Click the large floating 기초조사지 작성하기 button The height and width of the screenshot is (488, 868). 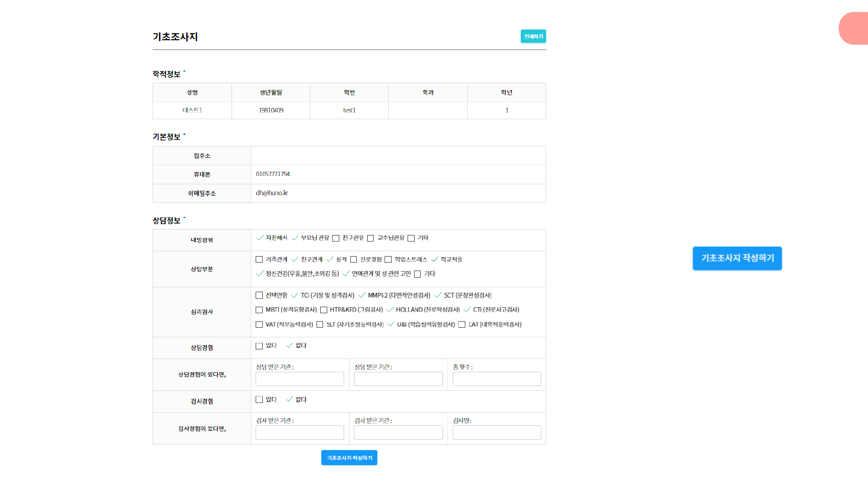point(737,258)
